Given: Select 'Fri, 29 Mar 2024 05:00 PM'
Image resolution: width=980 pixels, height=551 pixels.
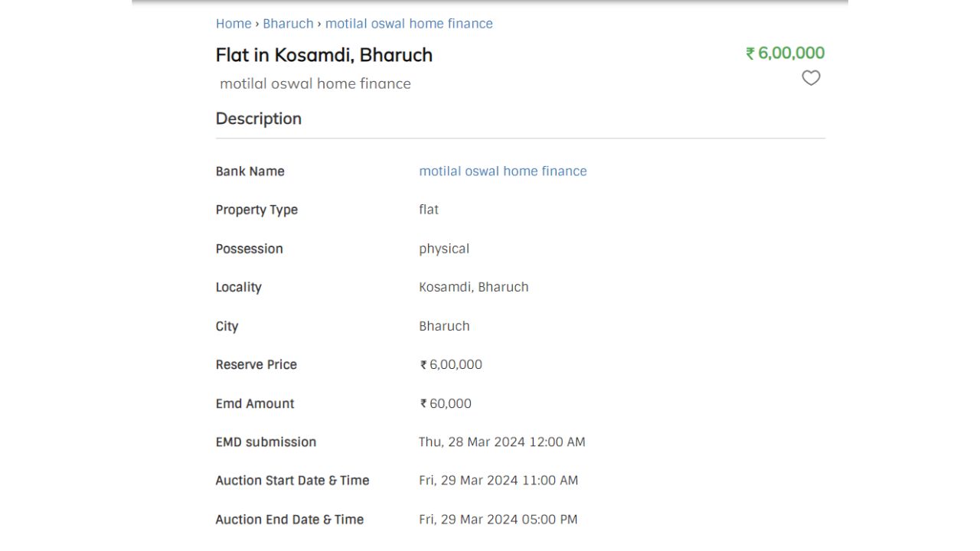Looking at the screenshot, I should click(x=498, y=520).
